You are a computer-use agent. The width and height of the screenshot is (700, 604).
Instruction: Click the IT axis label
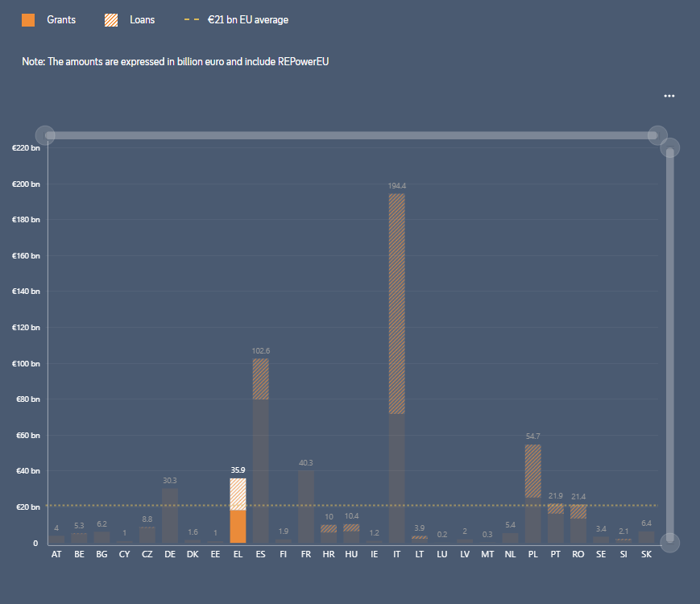click(397, 554)
